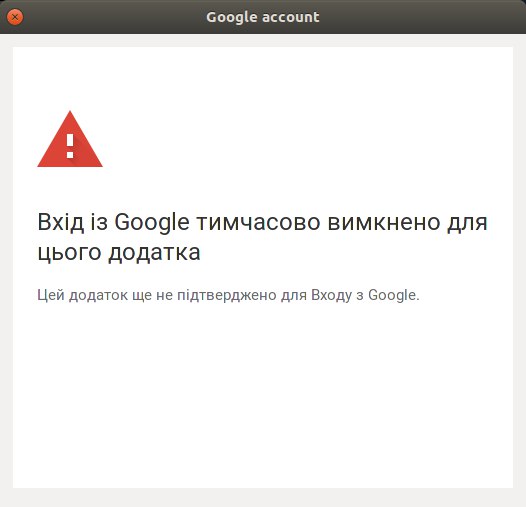The width and height of the screenshot is (526, 507).
Task: Close the Google account window
Action: coord(15,17)
